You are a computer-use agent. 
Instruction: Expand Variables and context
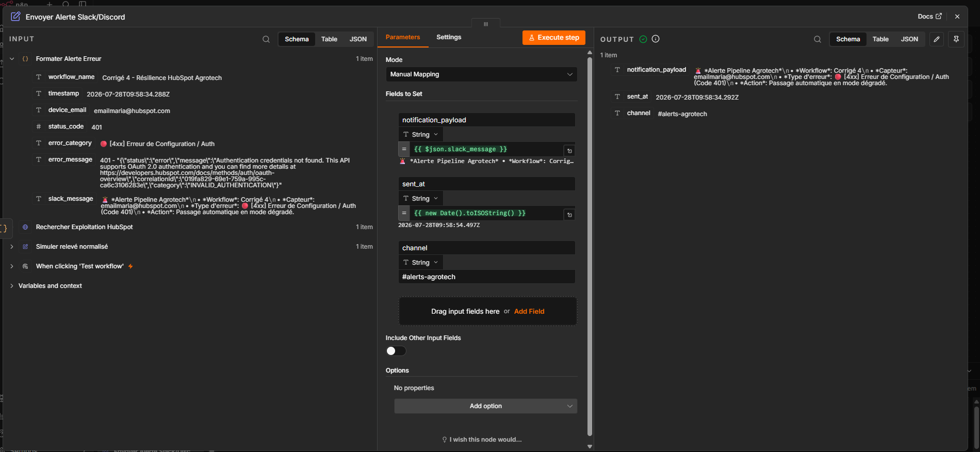[12, 286]
